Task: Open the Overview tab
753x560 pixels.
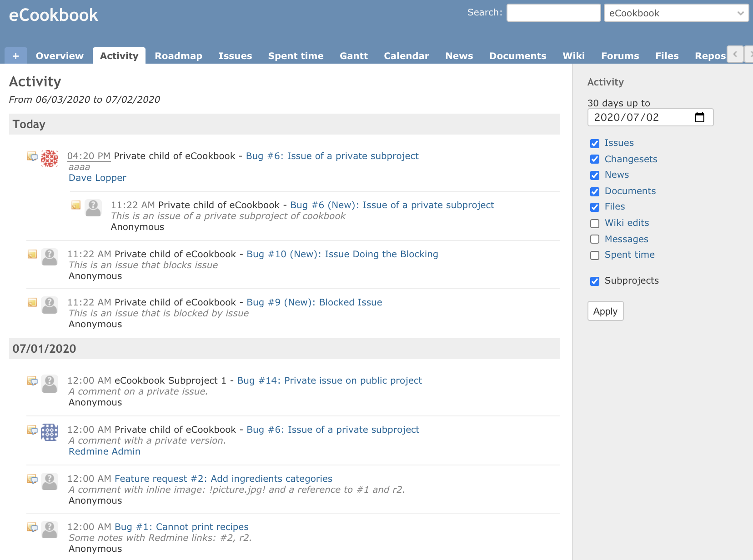Action: tap(60, 56)
